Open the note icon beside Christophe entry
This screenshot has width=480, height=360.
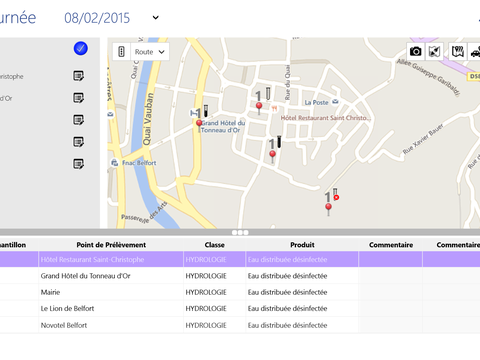click(x=79, y=76)
